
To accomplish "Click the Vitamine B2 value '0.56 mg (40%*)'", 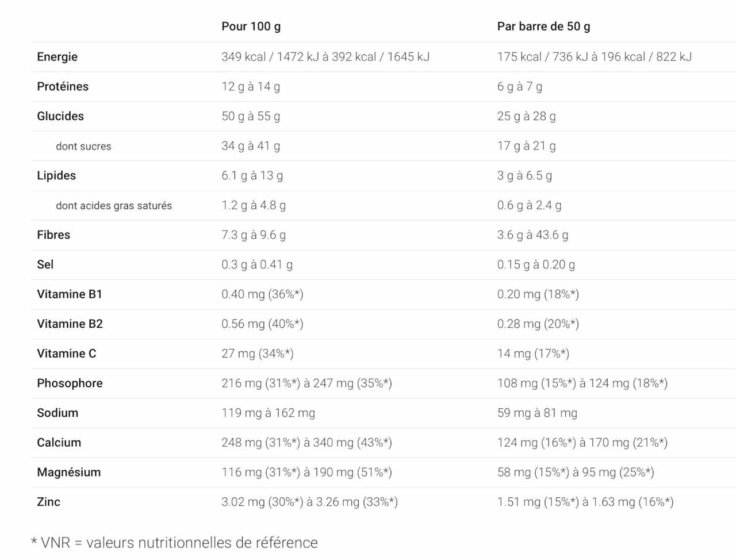I will 262,324.
